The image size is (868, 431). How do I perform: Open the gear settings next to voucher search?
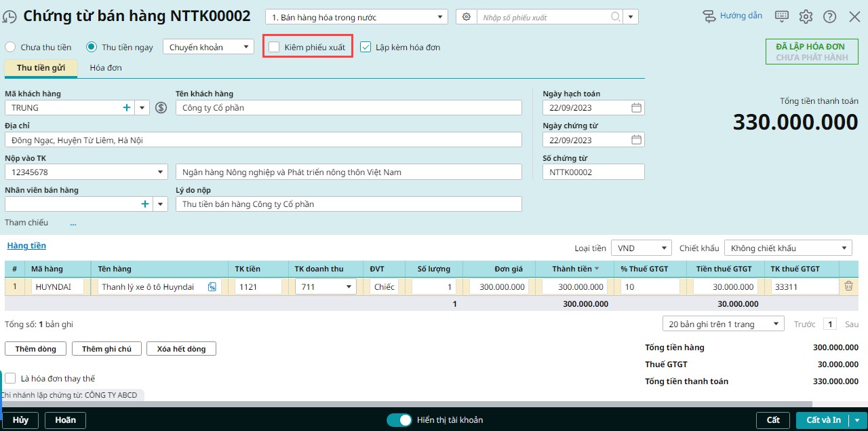click(467, 17)
